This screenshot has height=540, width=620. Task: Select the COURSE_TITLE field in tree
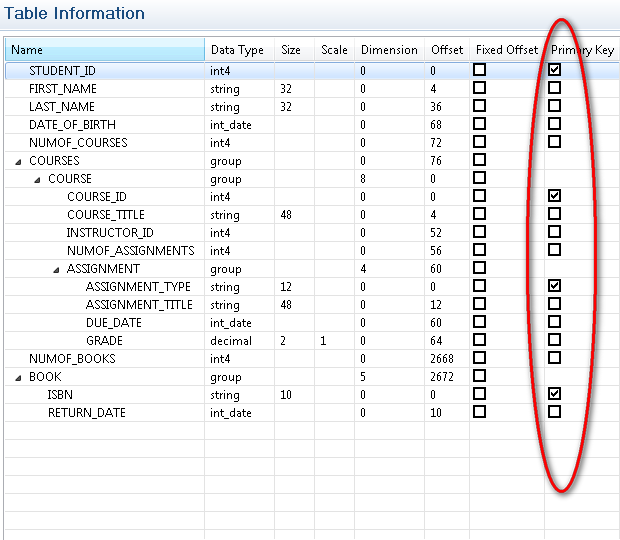(105, 215)
